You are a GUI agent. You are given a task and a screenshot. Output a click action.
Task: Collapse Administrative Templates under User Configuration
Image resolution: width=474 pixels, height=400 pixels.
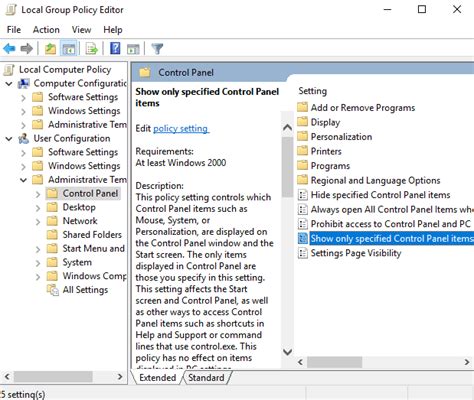[x=23, y=180]
